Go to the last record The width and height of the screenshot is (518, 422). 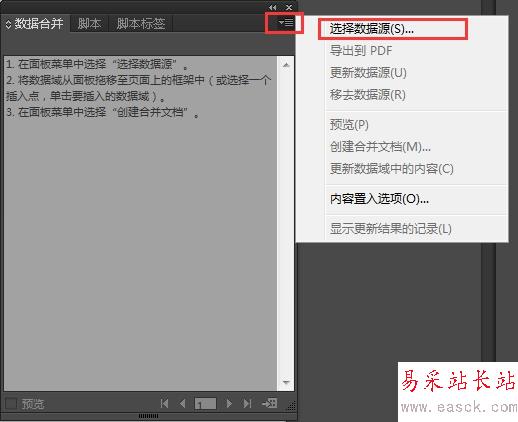pos(247,404)
